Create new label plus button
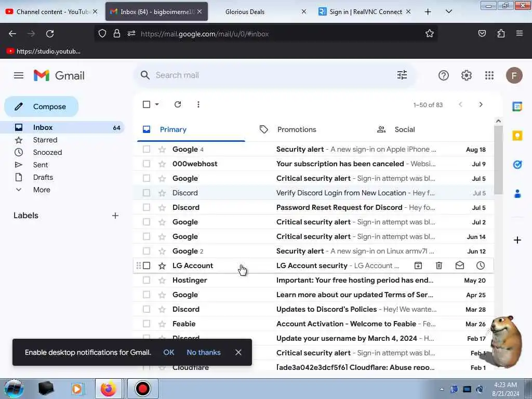Screen dimensions: 532x399 (x=115, y=216)
